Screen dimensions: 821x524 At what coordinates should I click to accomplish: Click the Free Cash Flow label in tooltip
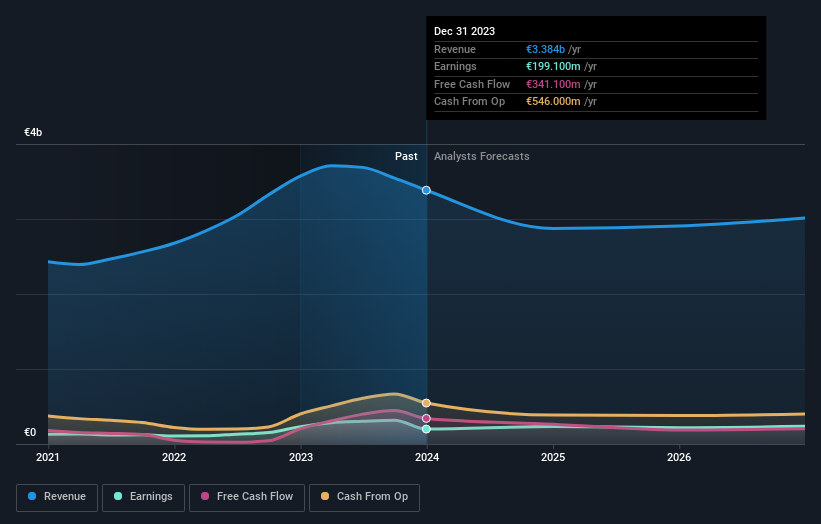point(472,84)
